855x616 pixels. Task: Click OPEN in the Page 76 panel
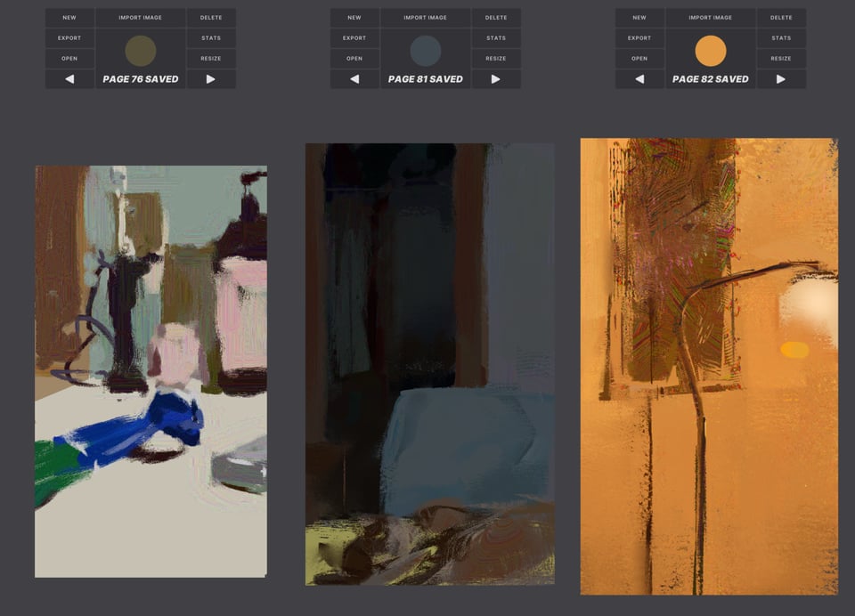tap(69, 59)
